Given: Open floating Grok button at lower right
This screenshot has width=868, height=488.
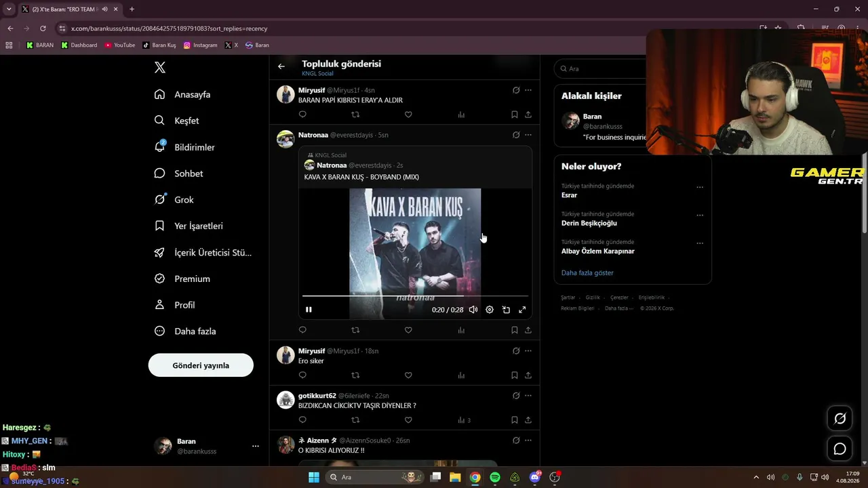Looking at the screenshot, I should pyautogui.click(x=840, y=419).
